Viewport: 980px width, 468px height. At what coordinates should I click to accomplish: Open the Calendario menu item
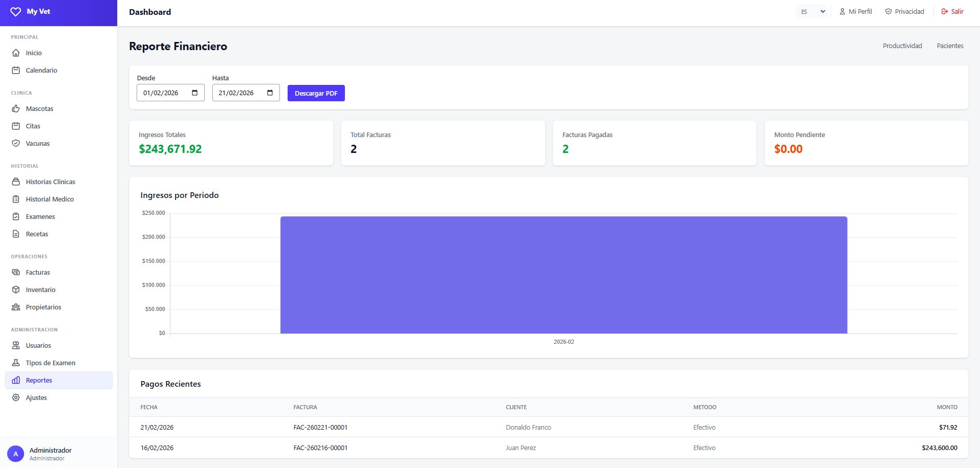(59, 70)
